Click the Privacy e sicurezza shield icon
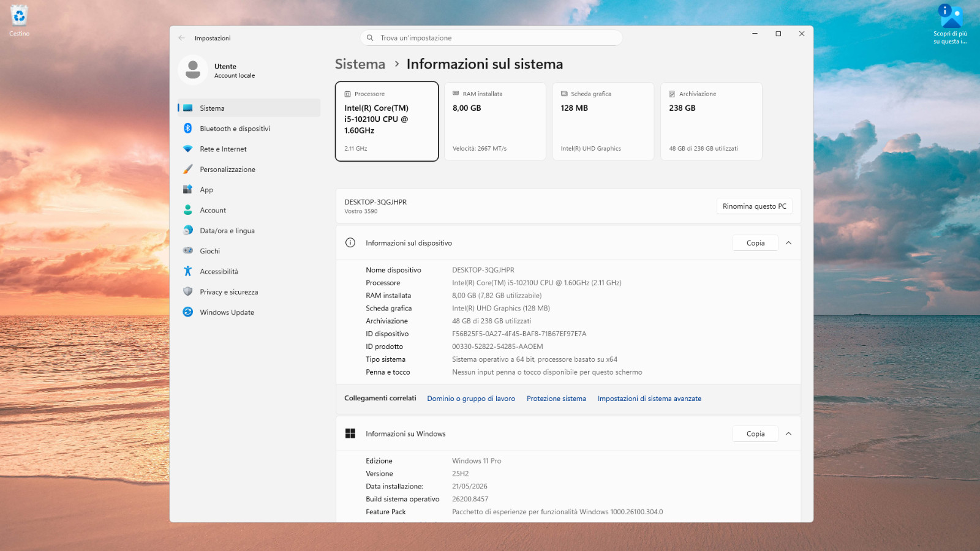 point(188,292)
